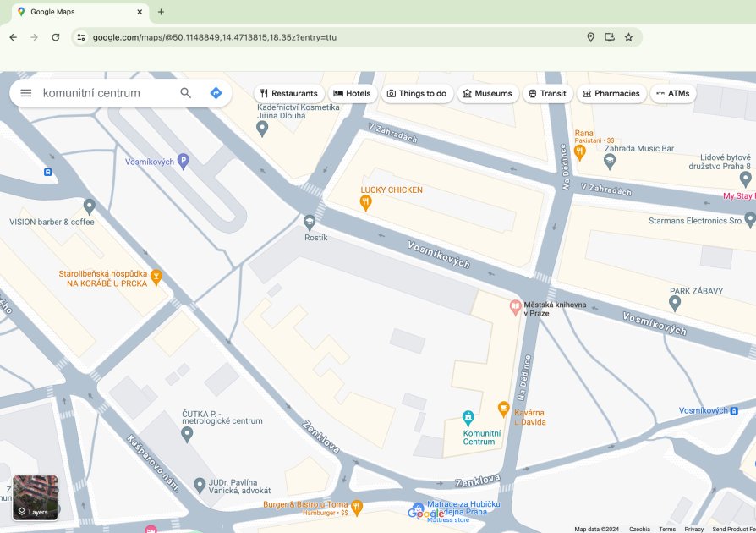Image resolution: width=756 pixels, height=533 pixels.
Task: Click JUDr. Pavlína Vanická advokát pin
Action: pyautogui.click(x=200, y=486)
